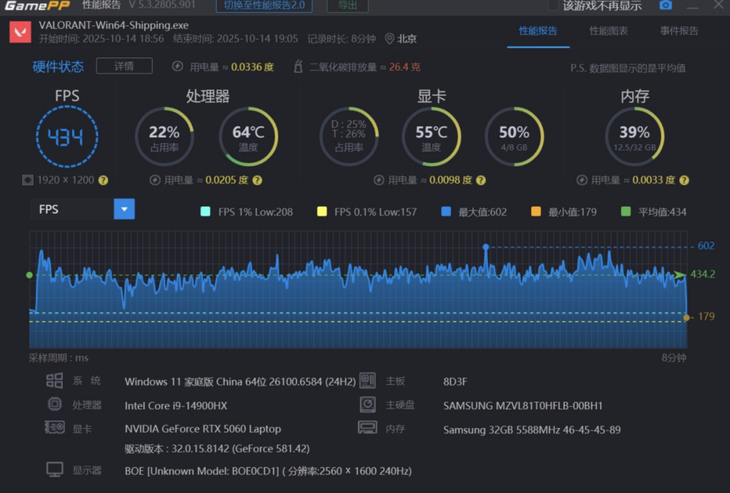
Task: Click the 切换至性能报告2.0 button
Action: (264, 6)
